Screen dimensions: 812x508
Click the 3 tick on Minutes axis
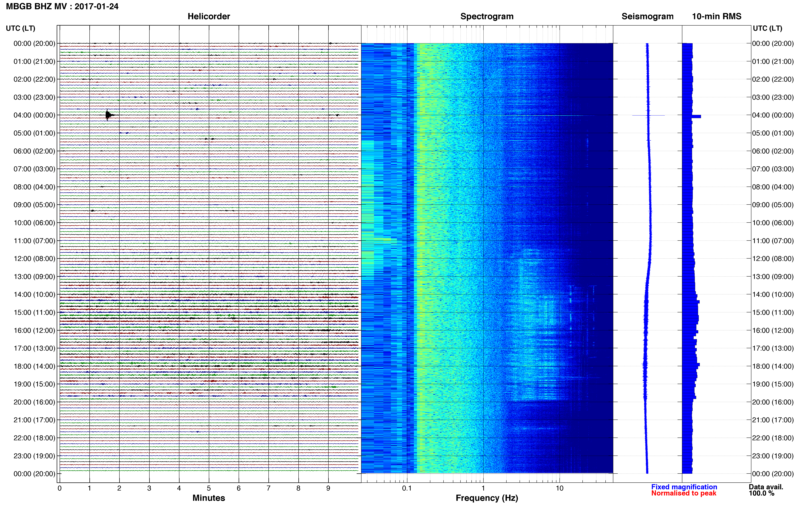click(149, 488)
